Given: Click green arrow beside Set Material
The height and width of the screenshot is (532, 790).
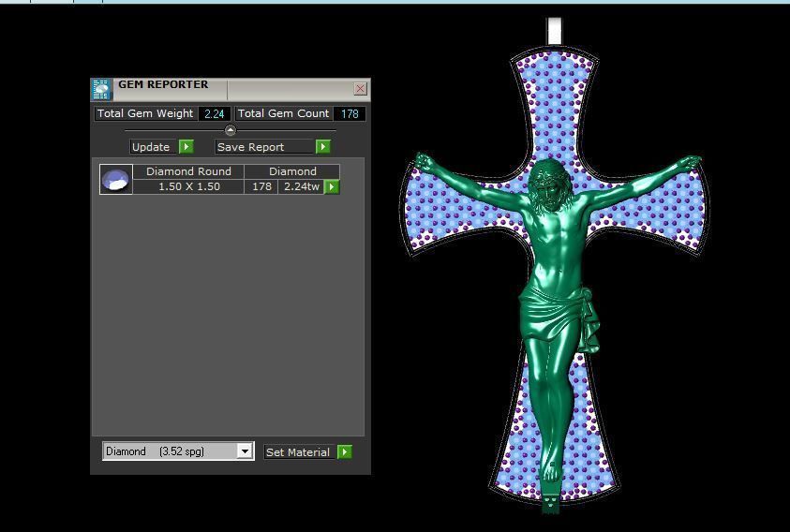Looking at the screenshot, I should 345,451.
